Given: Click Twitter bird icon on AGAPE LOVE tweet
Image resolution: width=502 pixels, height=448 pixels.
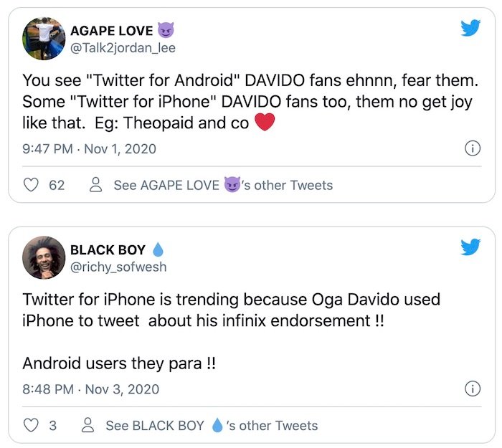Looking at the screenshot, I should pos(470,28).
